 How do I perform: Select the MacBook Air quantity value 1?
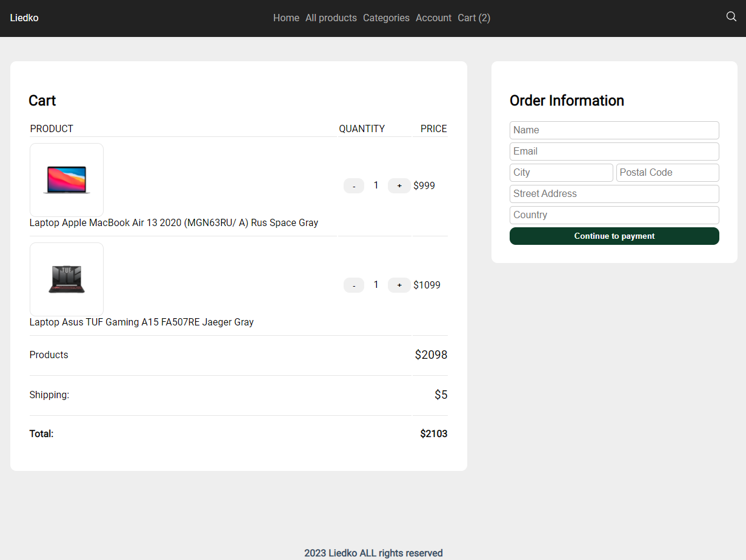(x=376, y=185)
